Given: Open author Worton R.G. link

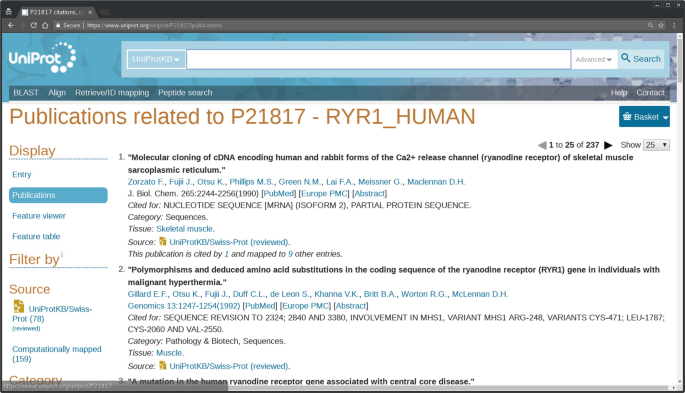Looking at the screenshot, I should (x=424, y=294).
